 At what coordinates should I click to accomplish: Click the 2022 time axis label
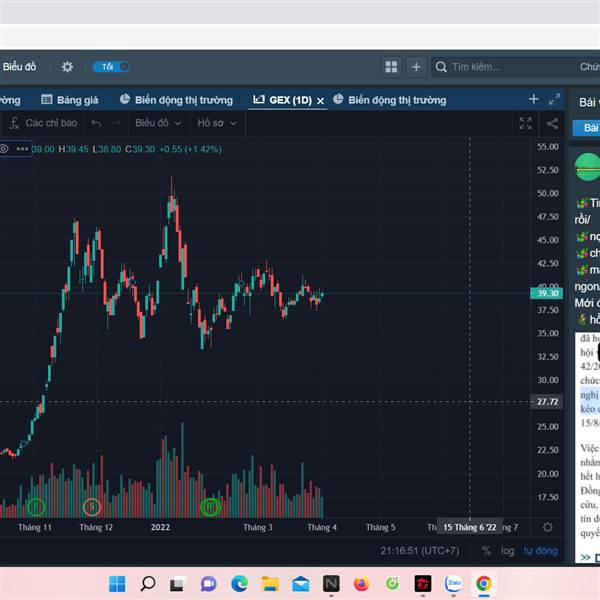coord(160,527)
